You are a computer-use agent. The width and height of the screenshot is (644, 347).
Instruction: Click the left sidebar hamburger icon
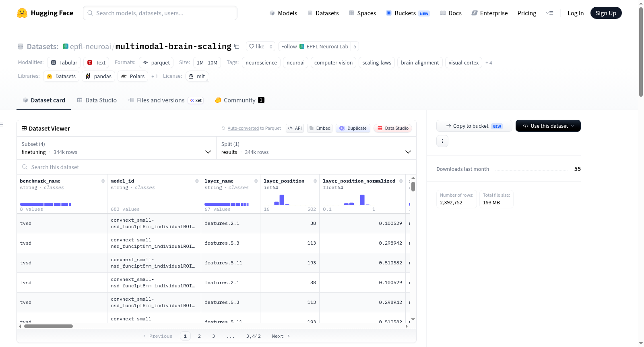click(2, 125)
